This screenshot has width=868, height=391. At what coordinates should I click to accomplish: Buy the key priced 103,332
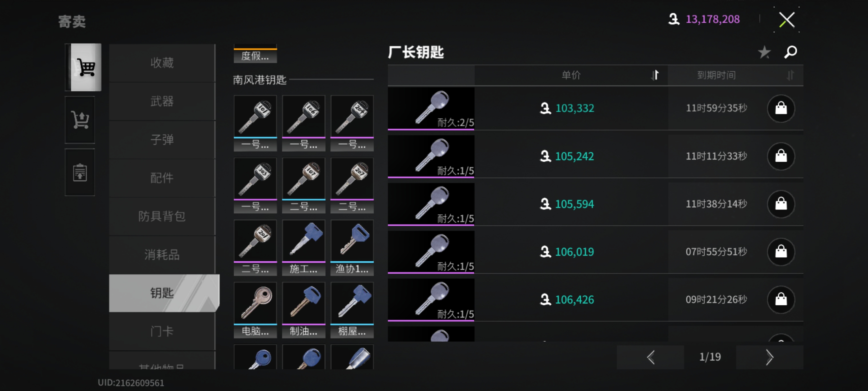pos(781,108)
